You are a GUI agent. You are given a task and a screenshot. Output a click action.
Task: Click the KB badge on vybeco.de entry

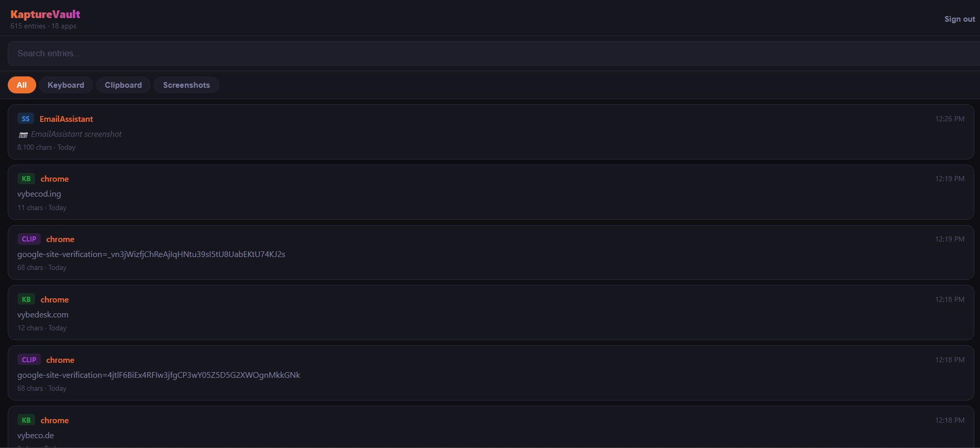coord(26,420)
